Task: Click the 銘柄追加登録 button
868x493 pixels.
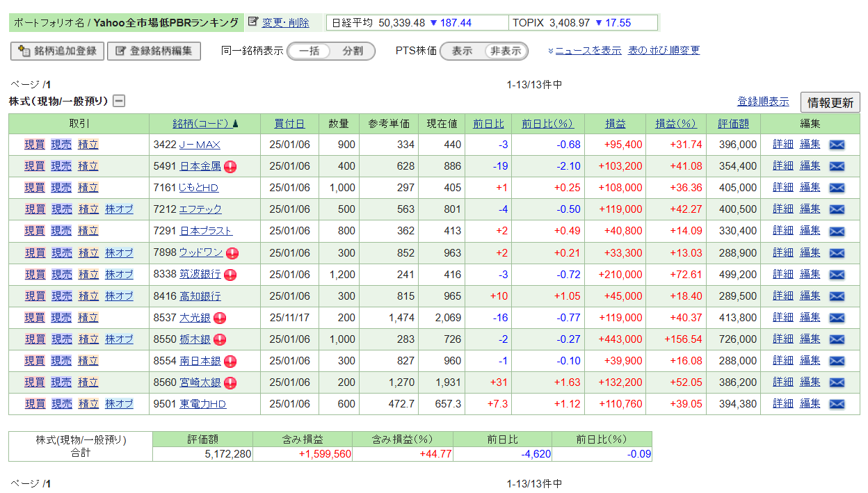Action: point(58,51)
